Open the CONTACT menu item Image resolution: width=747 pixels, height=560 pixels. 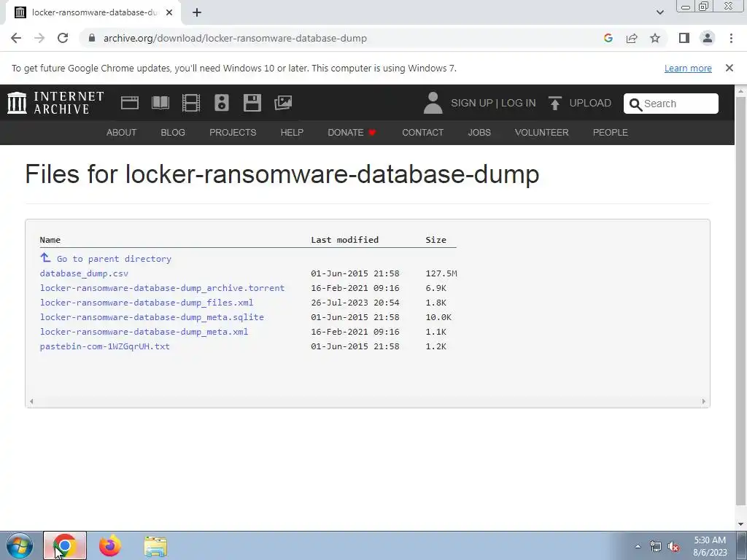pos(422,133)
